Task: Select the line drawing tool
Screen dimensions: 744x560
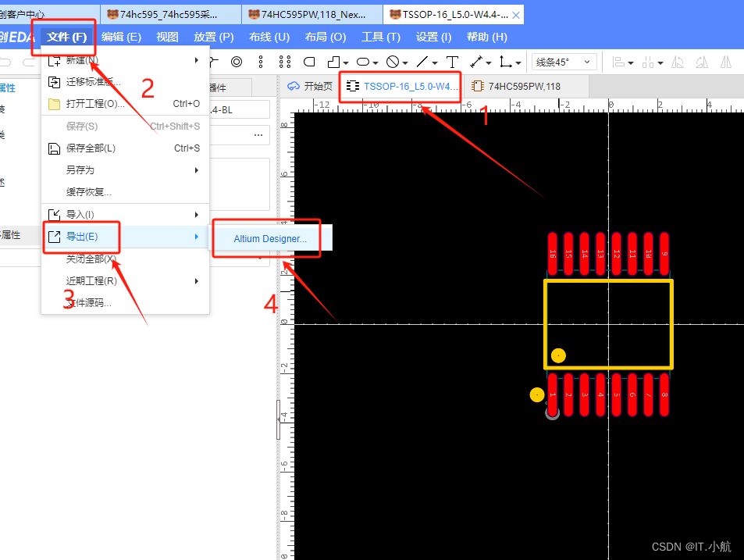Action: coord(422,62)
